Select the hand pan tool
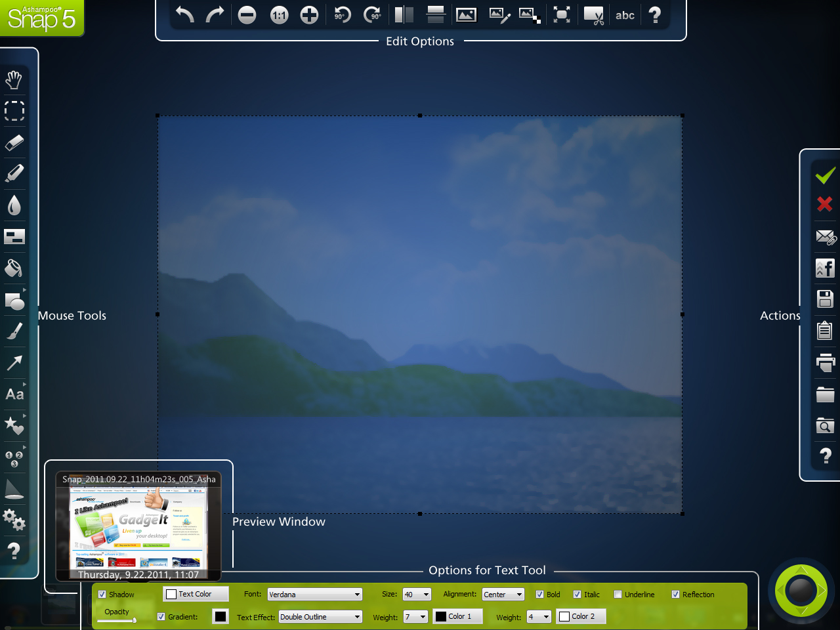The image size is (840, 630). click(14, 79)
